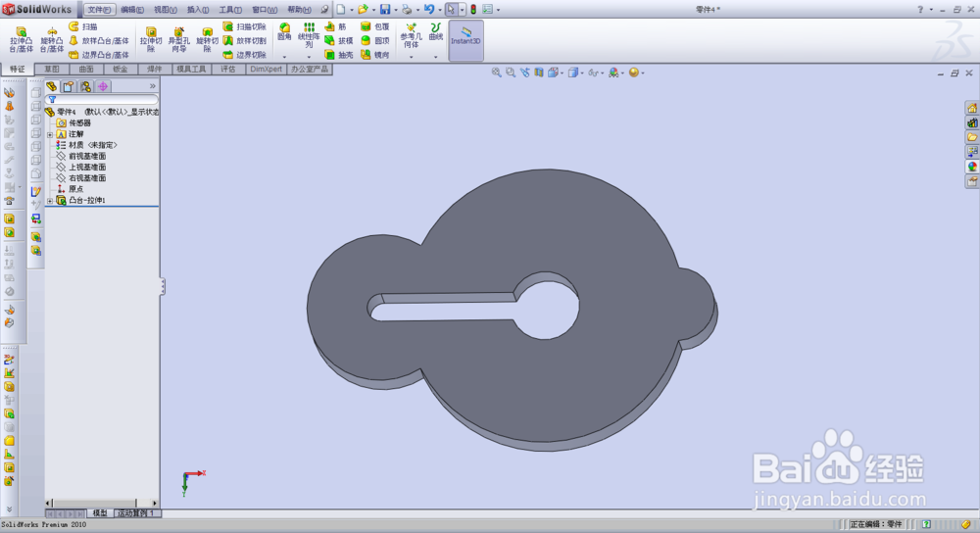This screenshot has width=980, height=533.
Task: Open the dropdown arrow under 线性阵列
Action: pos(309,57)
